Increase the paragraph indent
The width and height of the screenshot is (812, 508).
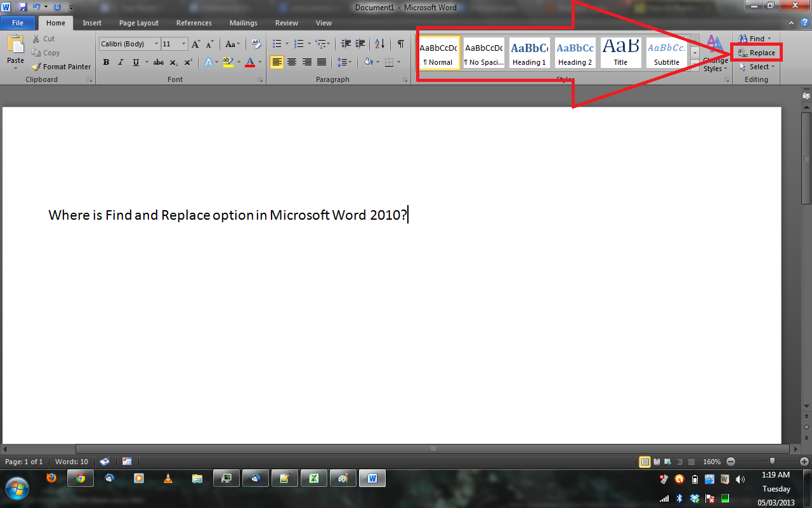click(x=360, y=44)
